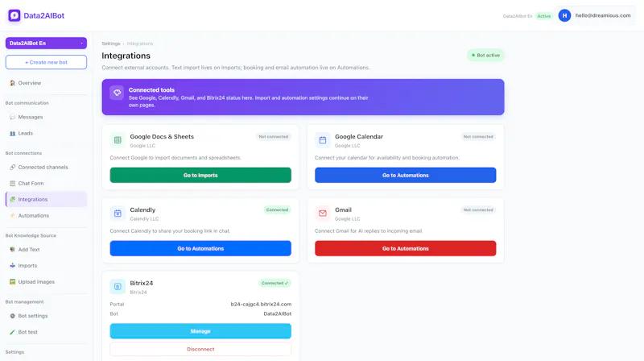The image size is (644, 361).
Task: Click portal address b24-cajgc4.bitrix24.com
Action: point(261,305)
